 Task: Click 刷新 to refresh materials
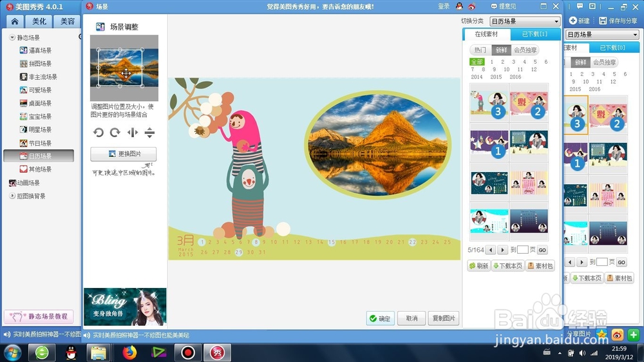pyautogui.click(x=479, y=266)
